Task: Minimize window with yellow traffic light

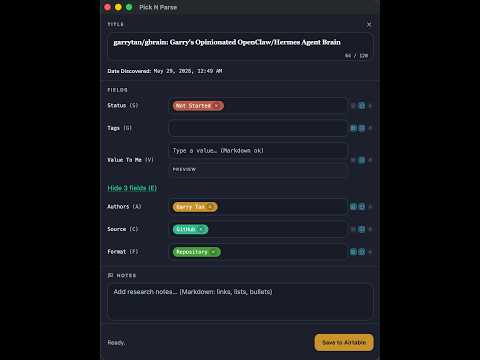Action: tap(118, 7)
